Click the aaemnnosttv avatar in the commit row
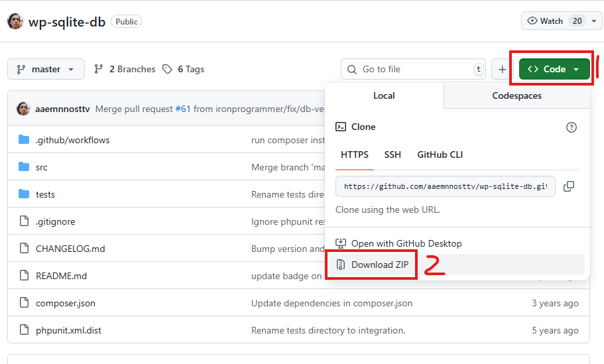604x364 pixels. pyautogui.click(x=23, y=109)
